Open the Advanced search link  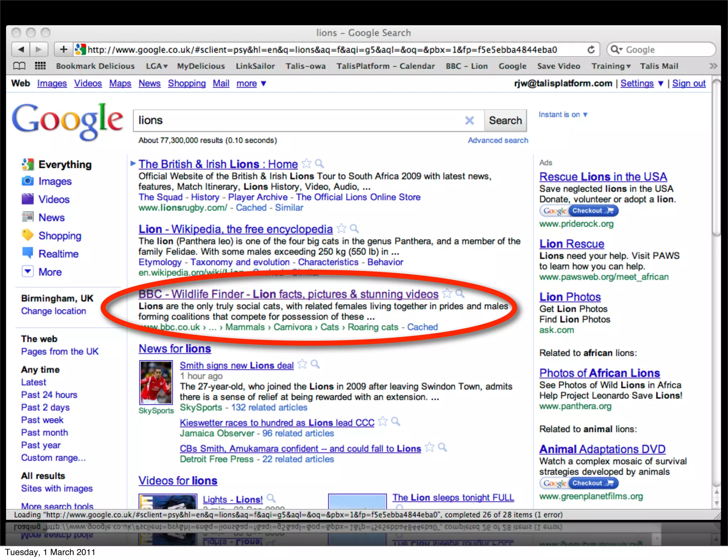(498, 140)
